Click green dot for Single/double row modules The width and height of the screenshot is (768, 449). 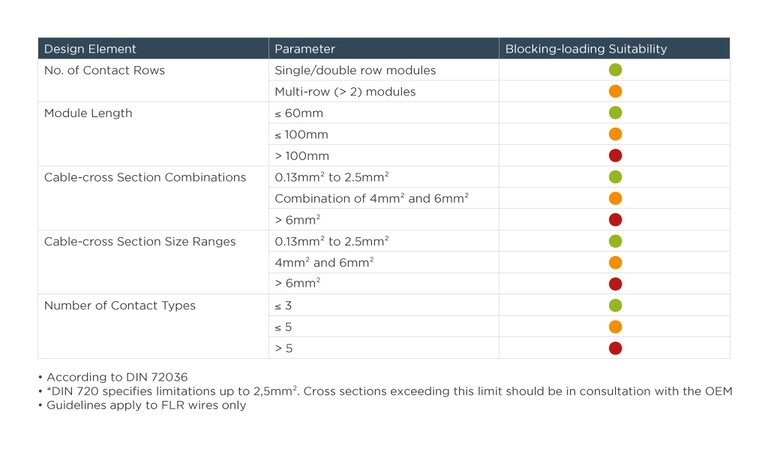(x=615, y=70)
